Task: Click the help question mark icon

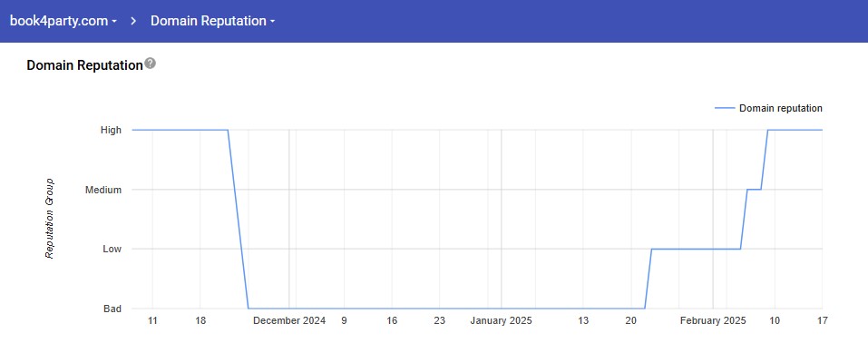Action: tap(151, 64)
